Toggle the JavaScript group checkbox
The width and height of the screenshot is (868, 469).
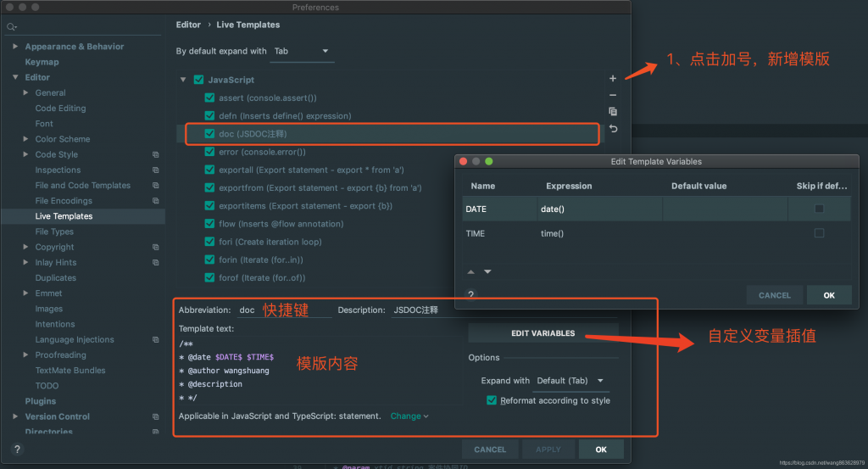[x=198, y=80]
